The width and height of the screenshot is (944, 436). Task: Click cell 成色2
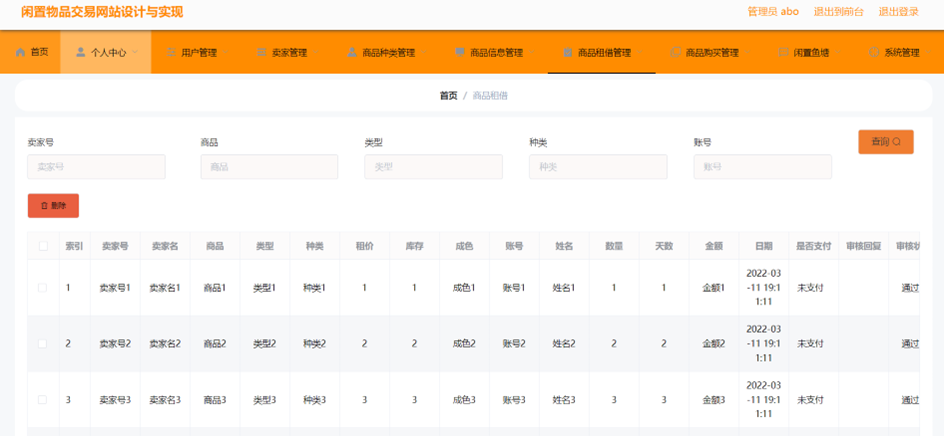pyautogui.click(x=464, y=344)
